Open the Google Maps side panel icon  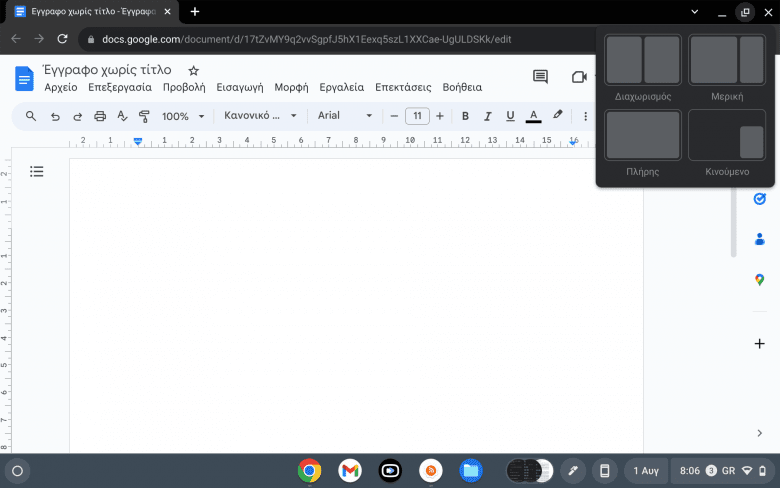pyautogui.click(x=759, y=280)
